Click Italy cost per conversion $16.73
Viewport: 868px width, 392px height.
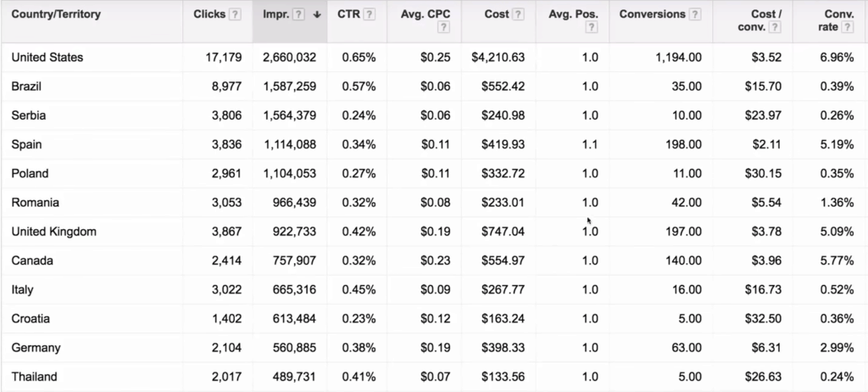[x=764, y=289]
